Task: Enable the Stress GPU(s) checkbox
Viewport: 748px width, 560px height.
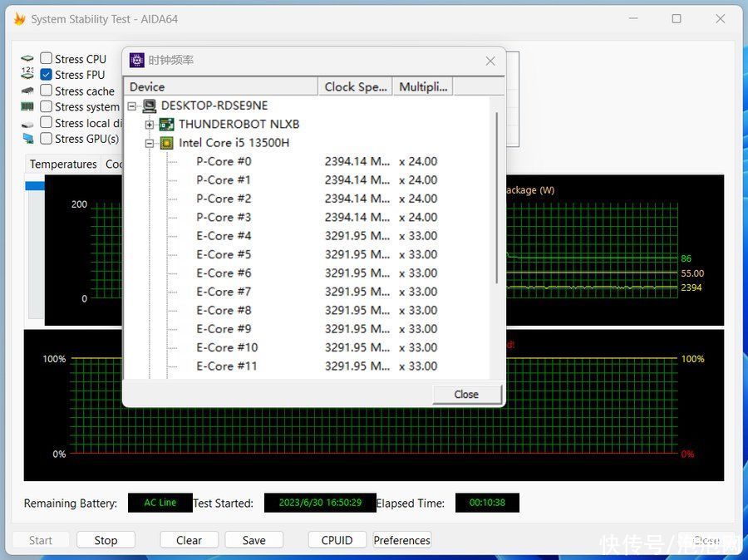Action: pyautogui.click(x=46, y=138)
